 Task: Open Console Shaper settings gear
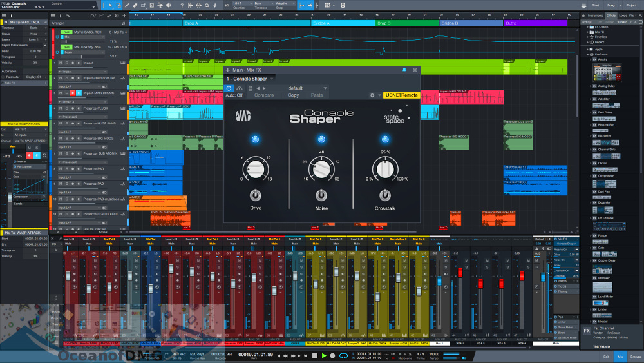tap(372, 95)
